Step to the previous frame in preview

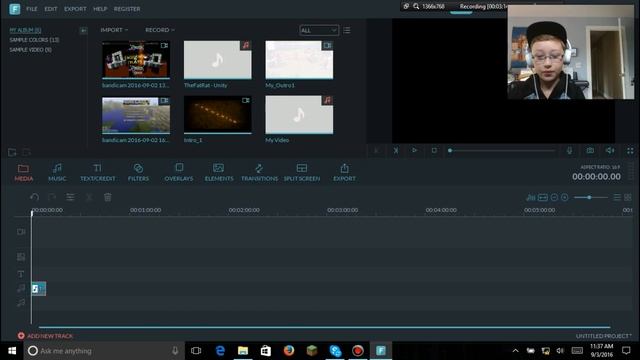[x=376, y=151]
